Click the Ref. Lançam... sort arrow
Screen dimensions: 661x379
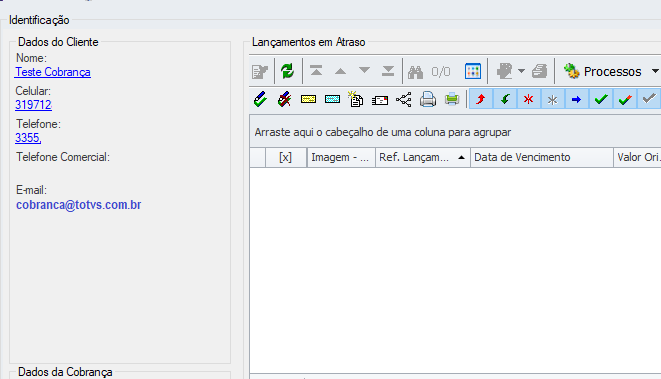[x=461, y=157]
